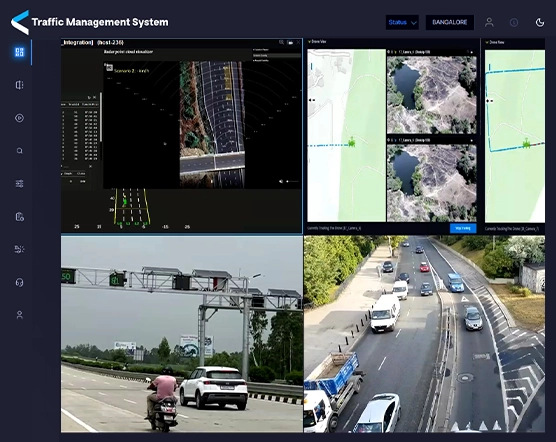Open the top drone aerial camera feed

coord(432,95)
